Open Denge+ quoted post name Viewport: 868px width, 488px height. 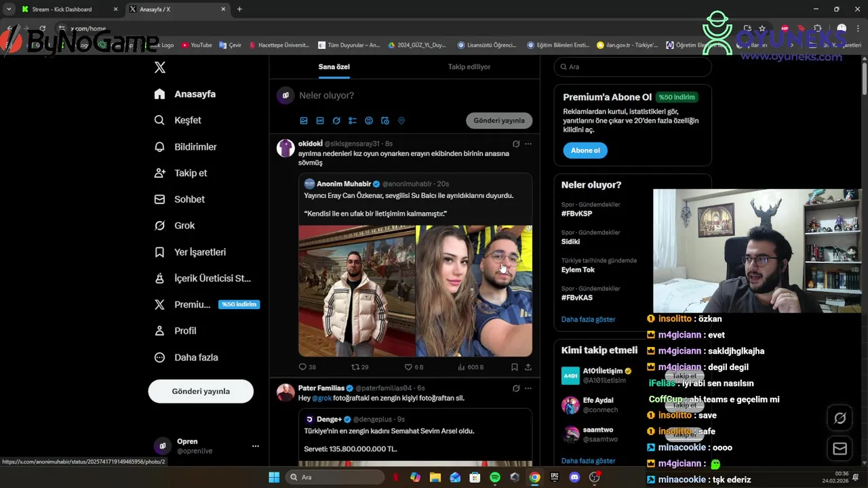point(329,420)
